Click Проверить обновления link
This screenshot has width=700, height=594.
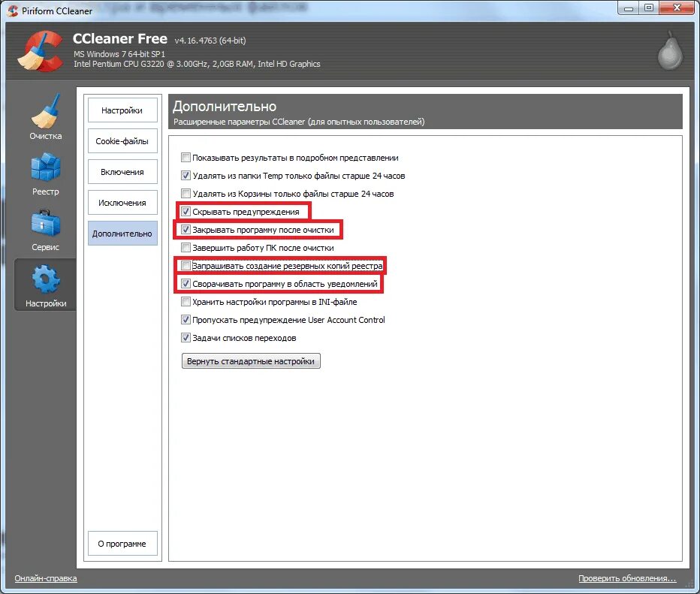(x=627, y=578)
